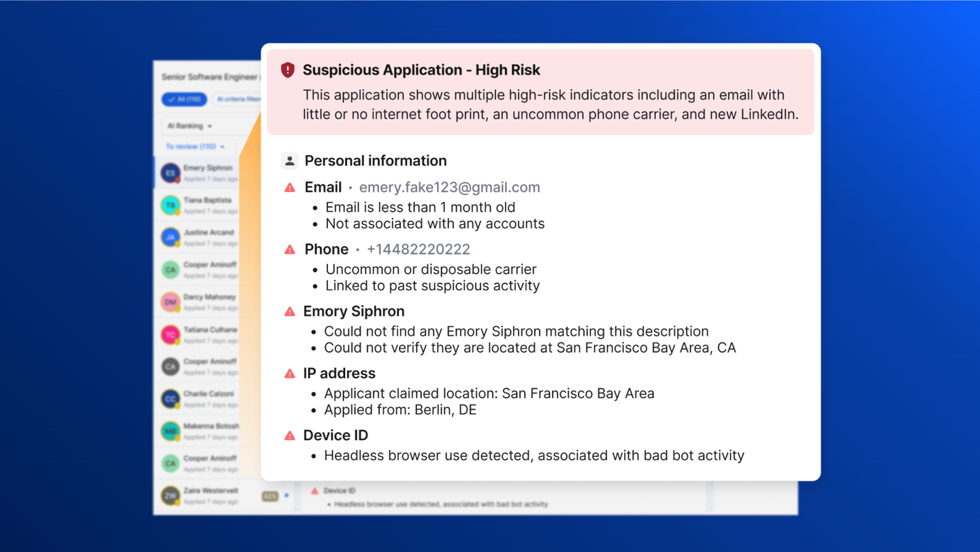Click the background panel's Device ID warning icon

(x=314, y=490)
